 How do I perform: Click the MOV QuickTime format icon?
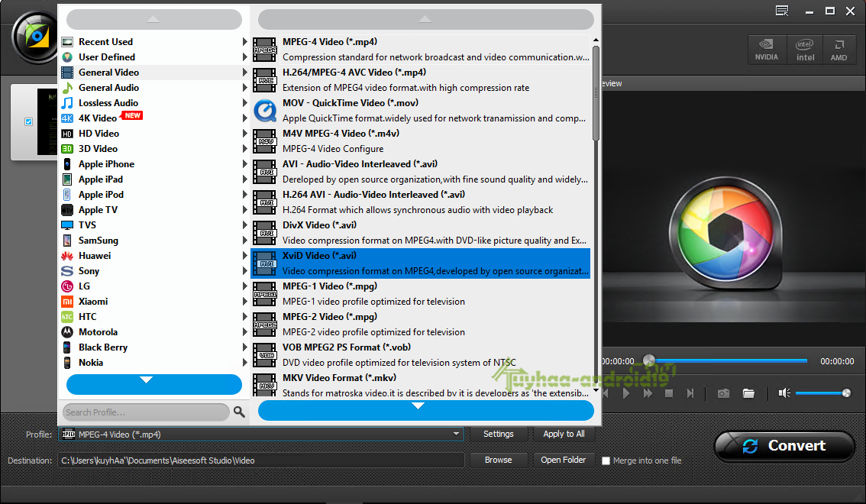[265, 111]
